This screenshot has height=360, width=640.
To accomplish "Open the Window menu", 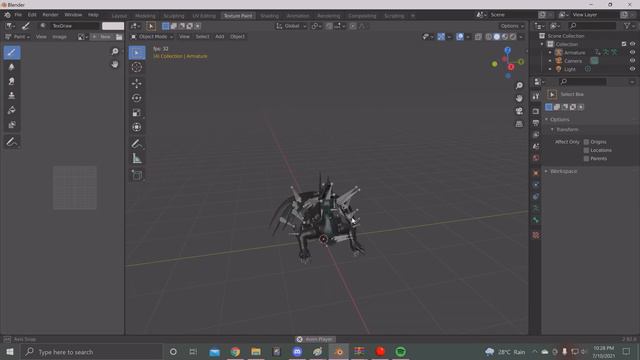I will 73,15.
